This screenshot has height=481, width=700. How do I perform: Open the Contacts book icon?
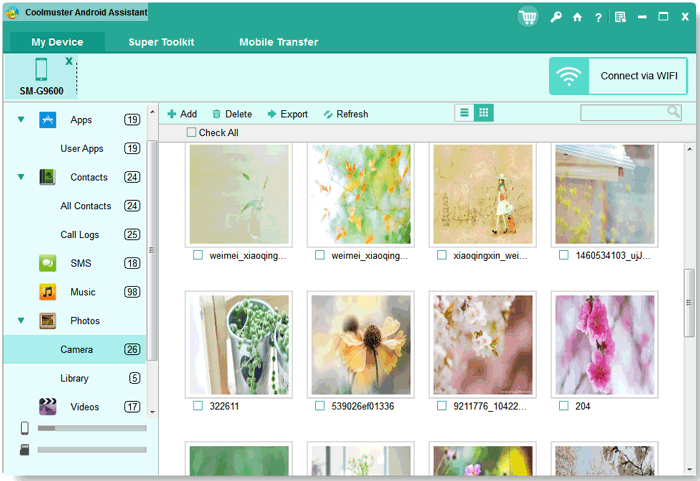click(47, 177)
